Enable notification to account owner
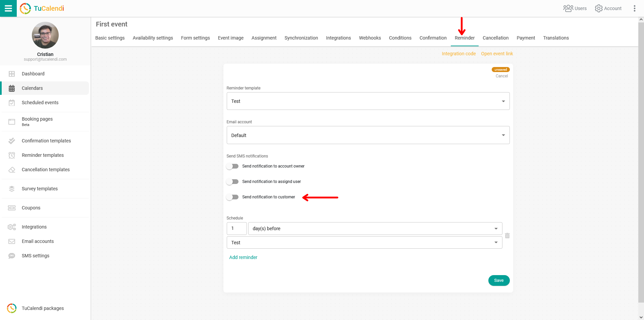 (x=232, y=166)
